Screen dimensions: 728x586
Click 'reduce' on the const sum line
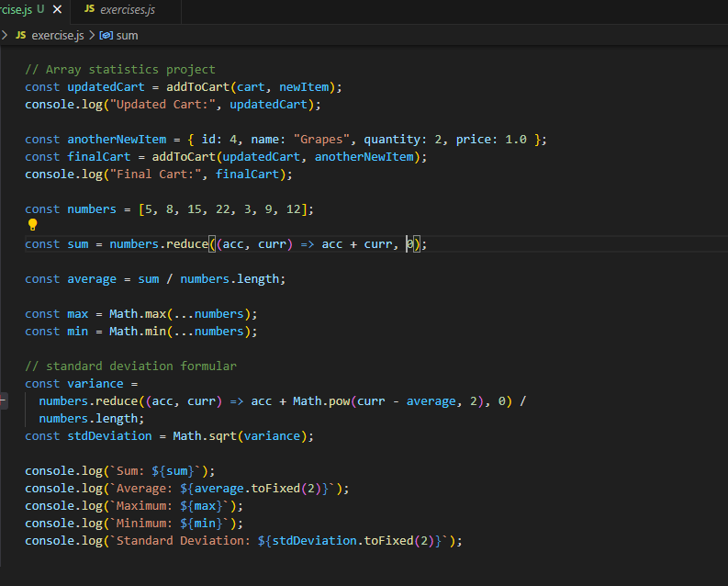(x=187, y=243)
